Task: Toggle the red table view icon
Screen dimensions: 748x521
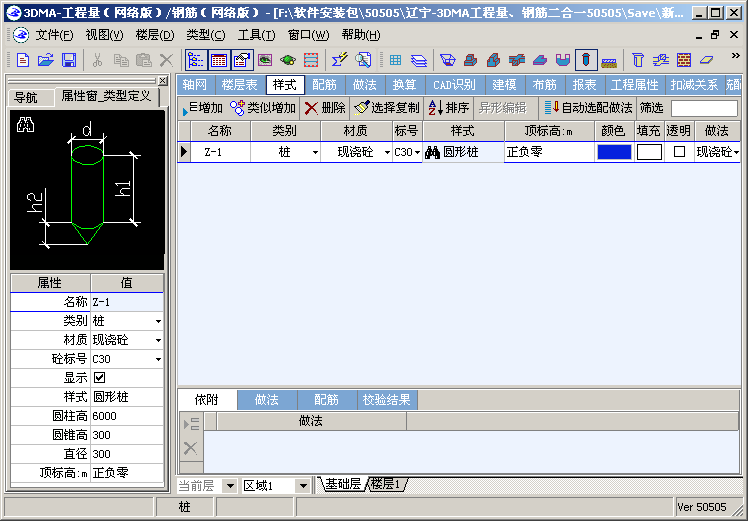Action: [x=219, y=60]
